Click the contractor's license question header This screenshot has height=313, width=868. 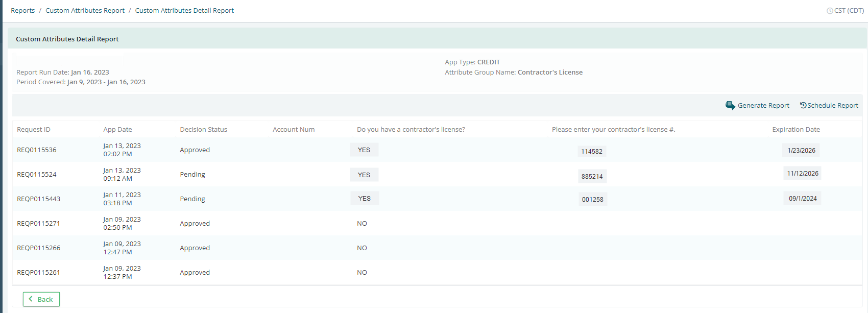(411, 129)
